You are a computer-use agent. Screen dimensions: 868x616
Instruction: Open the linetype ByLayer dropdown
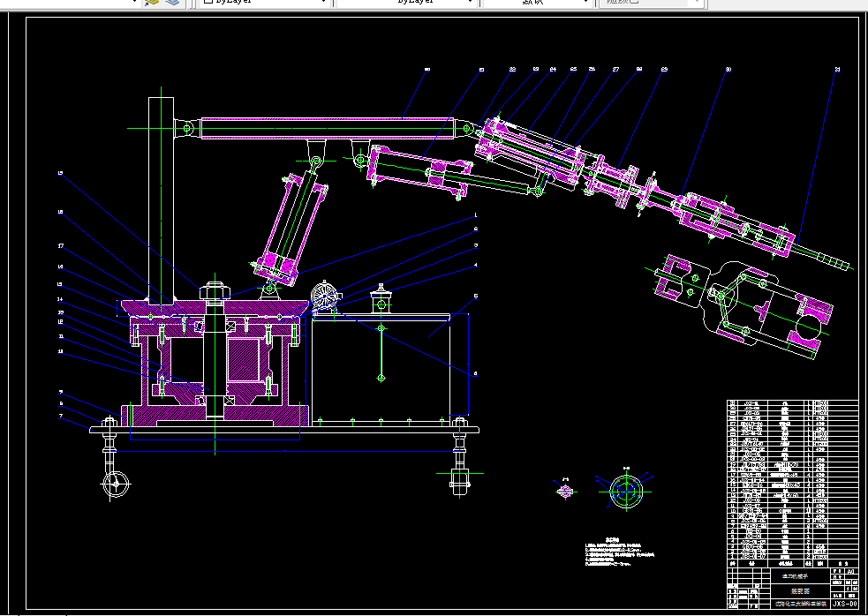pos(406,3)
